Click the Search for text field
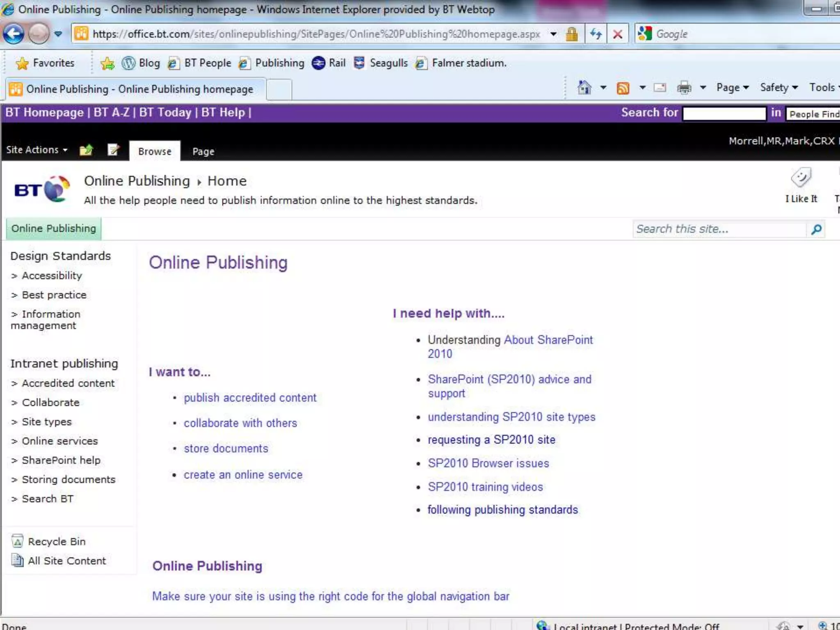Screen dimensions: 840x630 point(724,114)
